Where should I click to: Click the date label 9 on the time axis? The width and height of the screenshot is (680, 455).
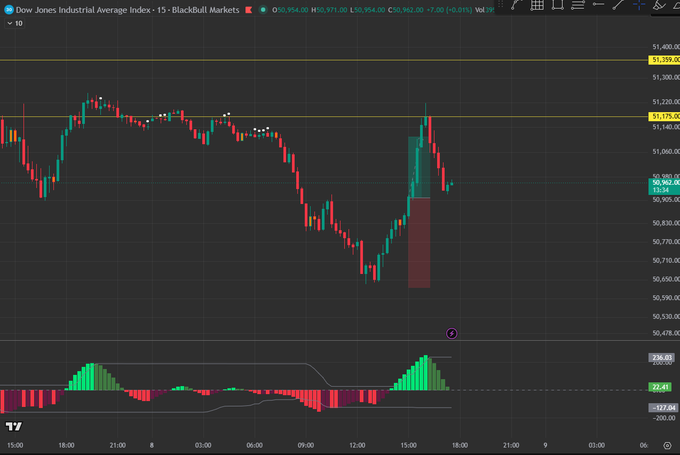pyautogui.click(x=545, y=445)
